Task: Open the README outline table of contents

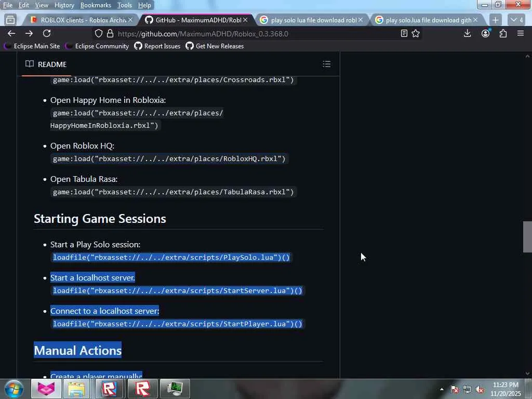Action: click(x=327, y=64)
